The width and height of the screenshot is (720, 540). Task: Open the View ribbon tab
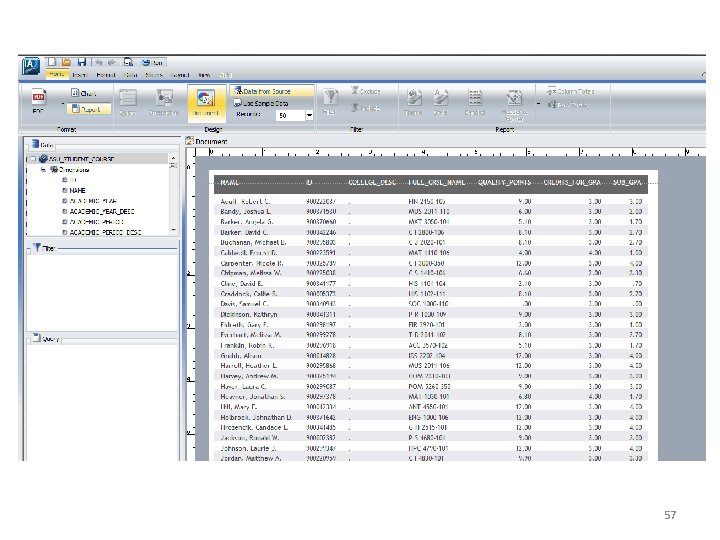pos(204,74)
